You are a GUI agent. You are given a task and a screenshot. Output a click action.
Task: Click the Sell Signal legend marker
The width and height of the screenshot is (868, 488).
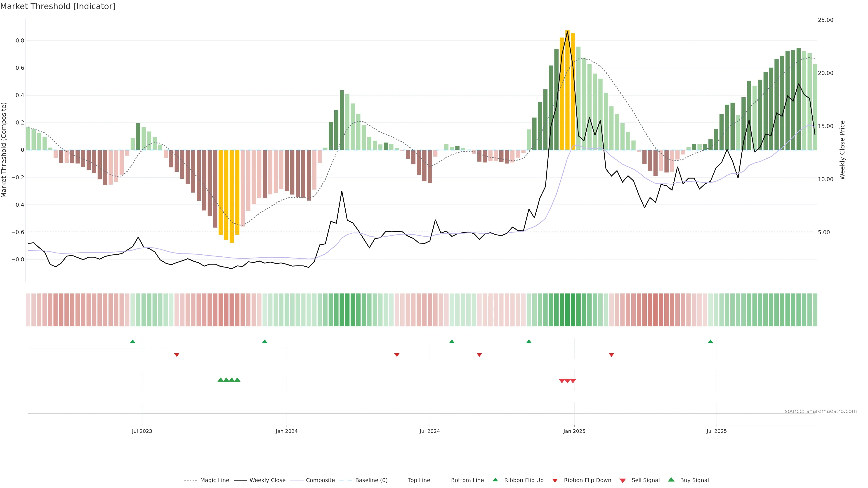coord(622,480)
